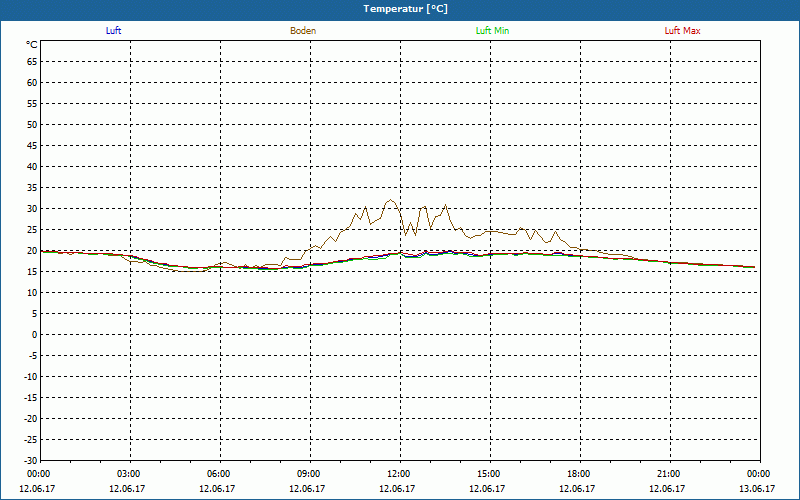Click the -30 y-axis value
The width and height of the screenshot is (800, 500).
click(31, 460)
